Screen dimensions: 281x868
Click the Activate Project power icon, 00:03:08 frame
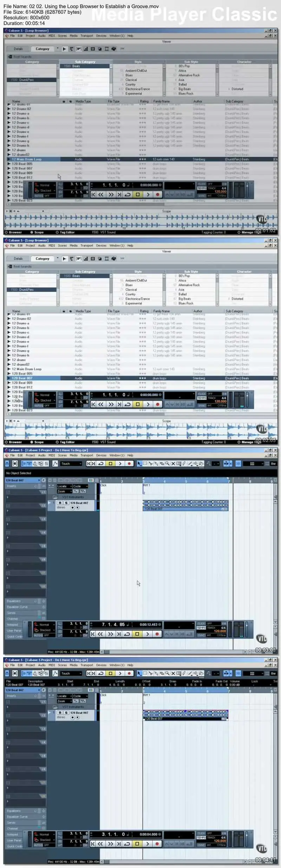[7, 464]
